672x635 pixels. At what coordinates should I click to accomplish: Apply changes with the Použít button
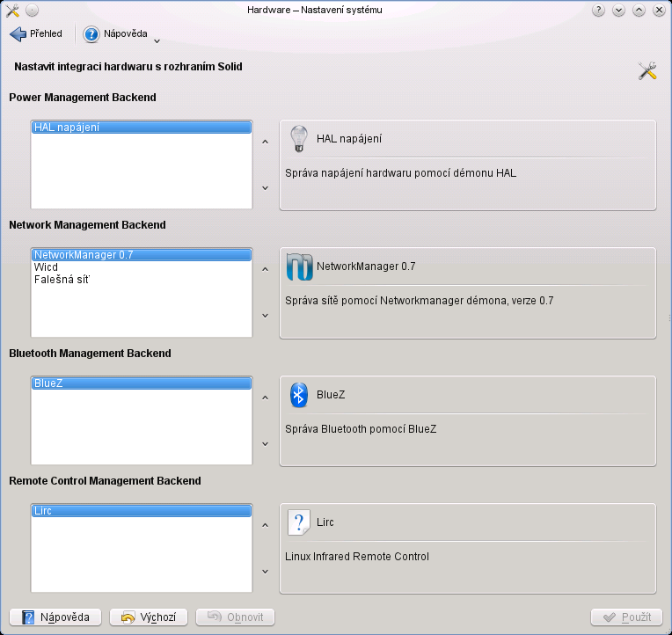(626, 617)
